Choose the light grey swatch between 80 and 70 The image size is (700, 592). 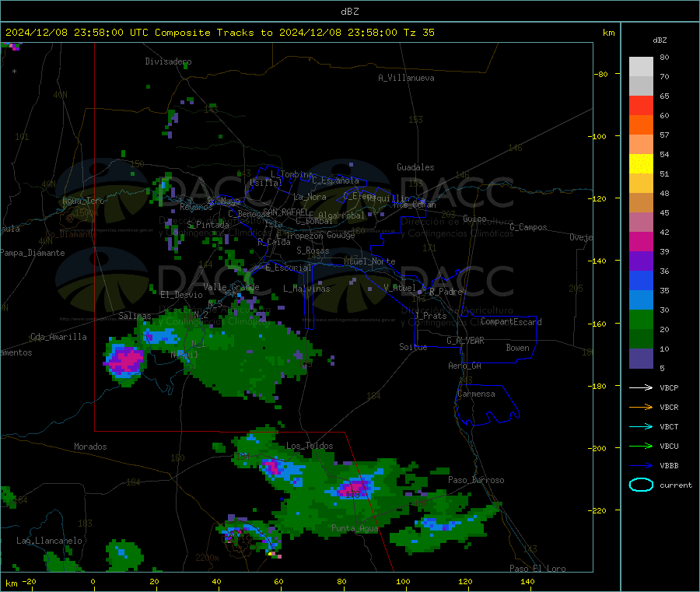pyautogui.click(x=641, y=67)
